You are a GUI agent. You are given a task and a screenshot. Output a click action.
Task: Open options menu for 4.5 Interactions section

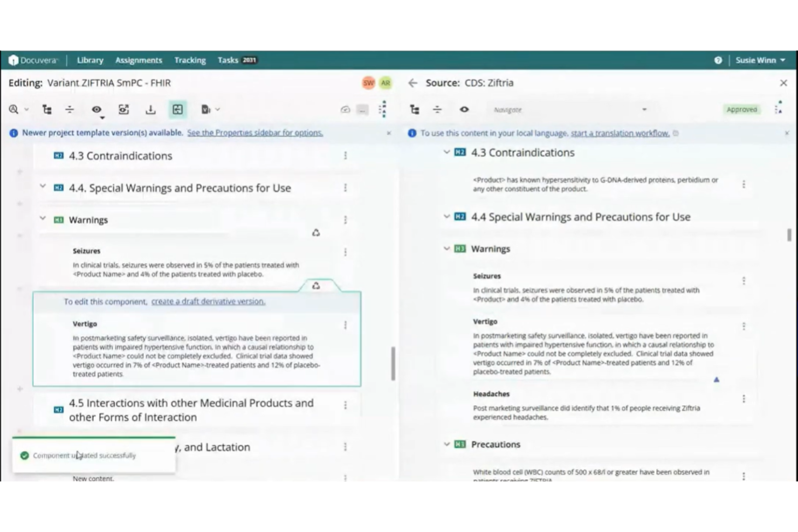point(346,405)
